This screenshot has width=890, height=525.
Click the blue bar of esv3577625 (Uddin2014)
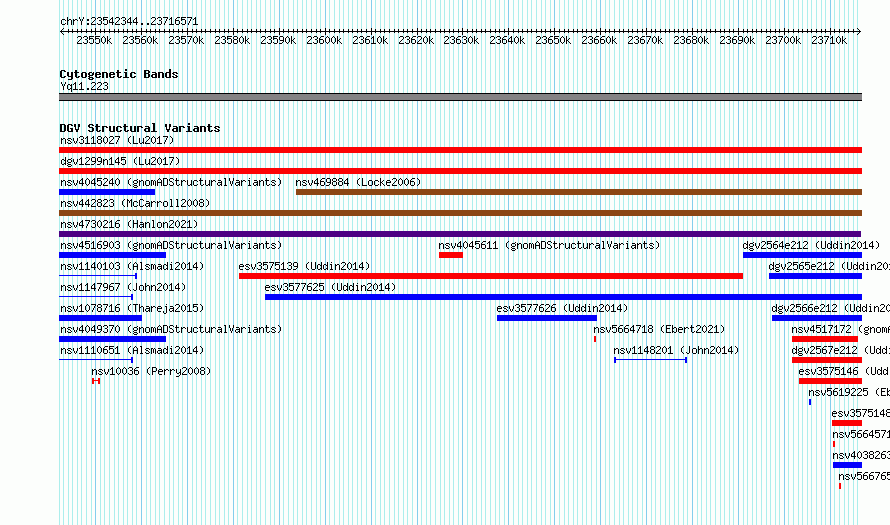click(564, 297)
